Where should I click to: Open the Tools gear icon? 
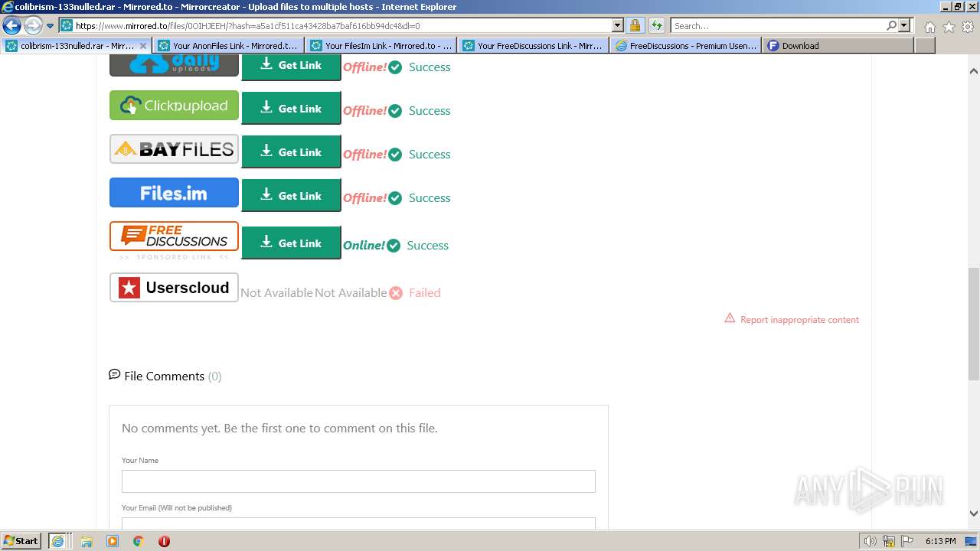tap(967, 27)
